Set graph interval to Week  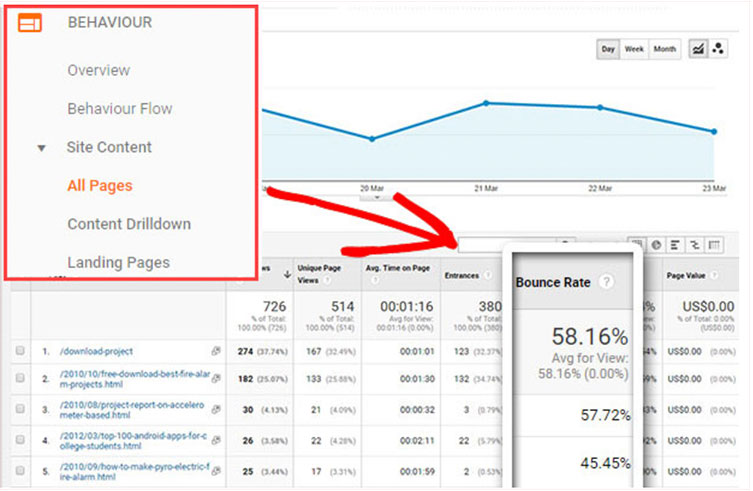(634, 49)
